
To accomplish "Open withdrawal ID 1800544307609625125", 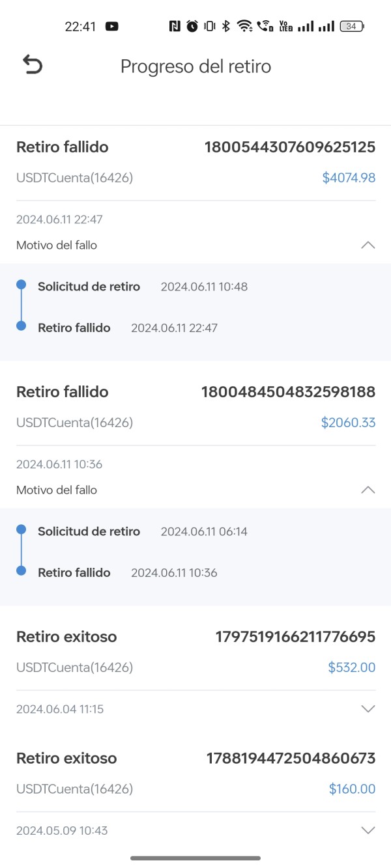I will [x=290, y=147].
